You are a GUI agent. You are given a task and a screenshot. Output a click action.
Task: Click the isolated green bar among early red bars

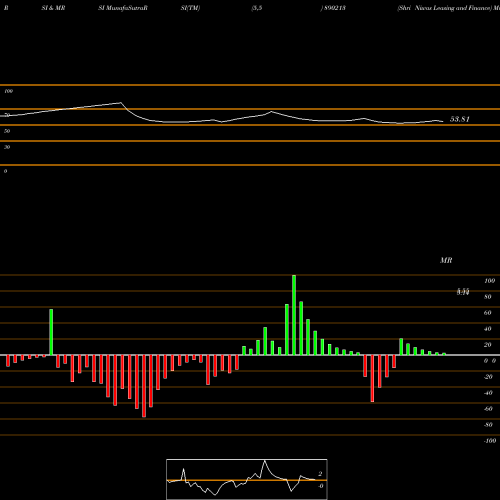click(51, 332)
